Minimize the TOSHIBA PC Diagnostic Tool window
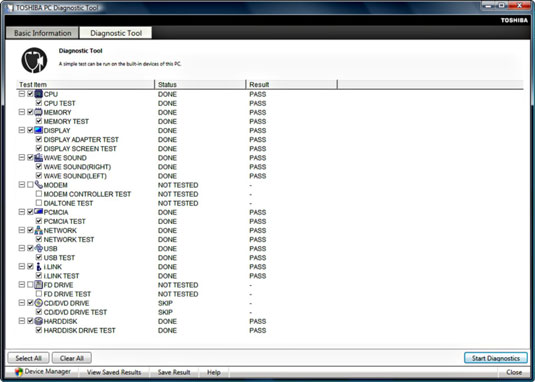 tap(488, 5)
